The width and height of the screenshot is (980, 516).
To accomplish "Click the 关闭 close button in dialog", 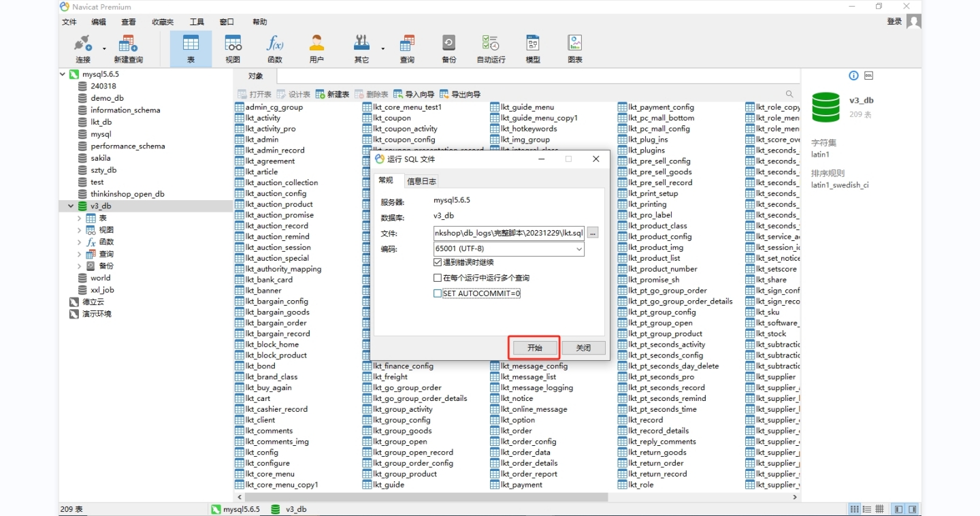I will [x=583, y=348].
